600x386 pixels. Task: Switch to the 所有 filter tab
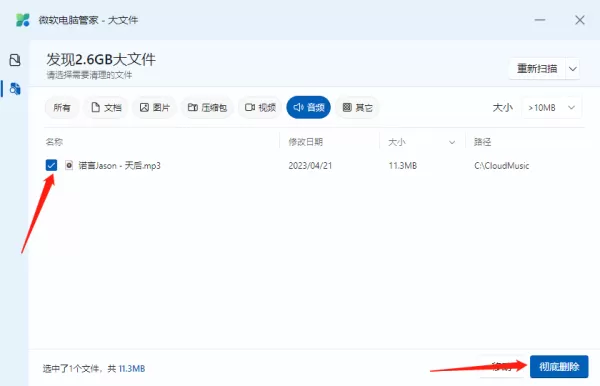point(62,107)
